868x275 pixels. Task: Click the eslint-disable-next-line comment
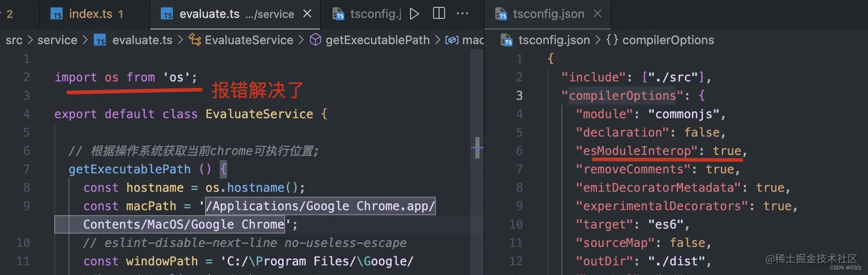click(x=245, y=242)
